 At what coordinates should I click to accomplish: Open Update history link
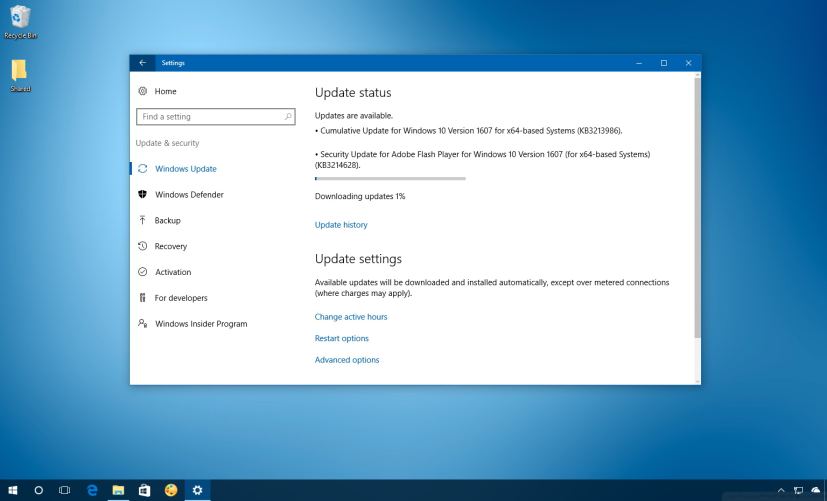point(341,225)
